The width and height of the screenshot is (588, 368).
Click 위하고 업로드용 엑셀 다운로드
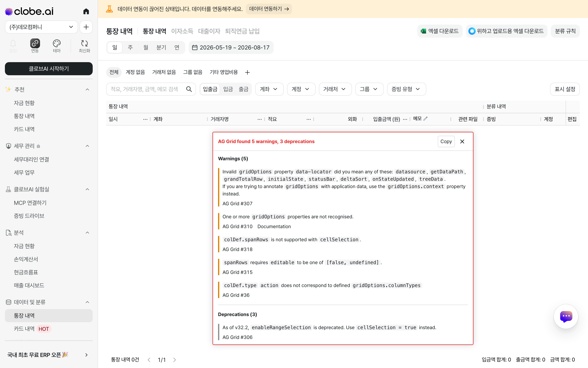point(506,31)
